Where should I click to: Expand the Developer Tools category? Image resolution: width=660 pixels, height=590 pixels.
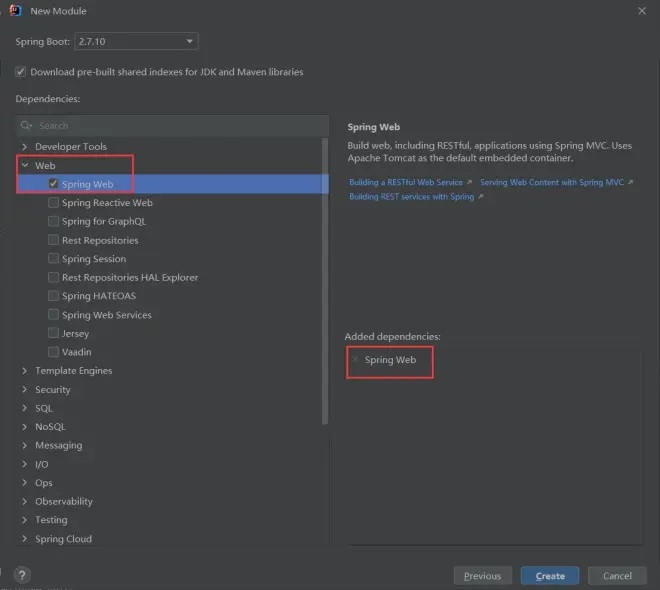pos(25,147)
